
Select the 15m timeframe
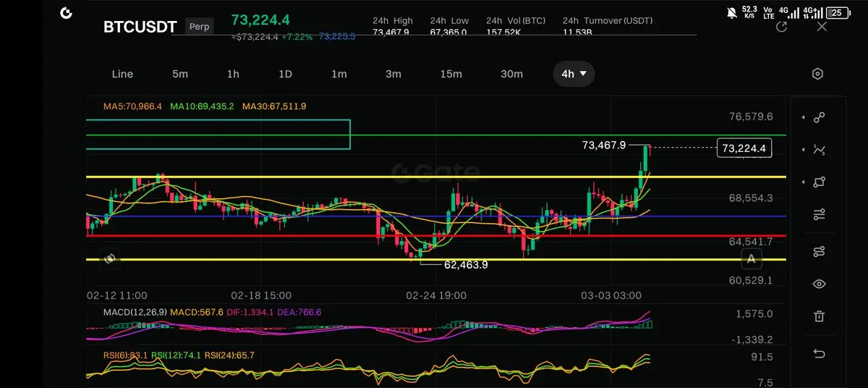coord(451,74)
